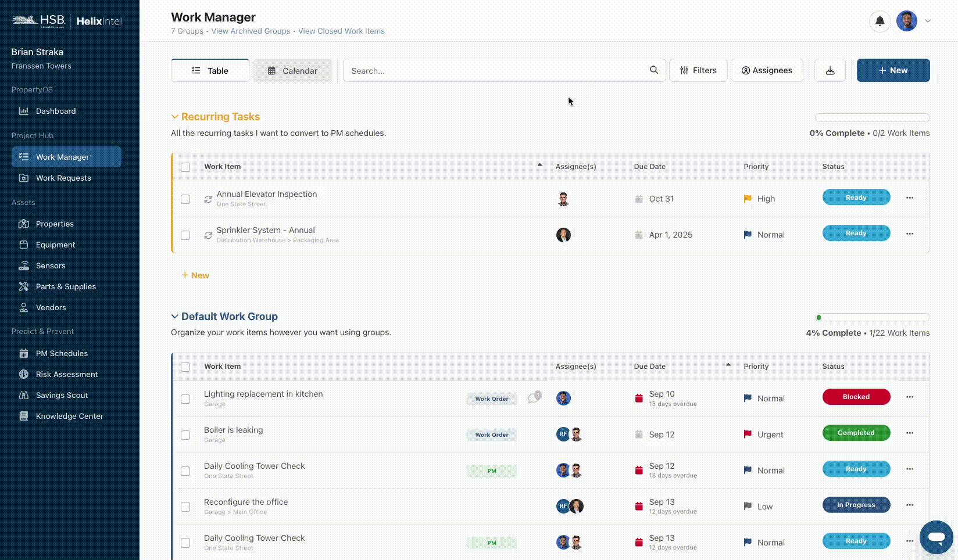This screenshot has height=560, width=958.
Task: Click the Urgent red flag icon
Action: (748, 435)
